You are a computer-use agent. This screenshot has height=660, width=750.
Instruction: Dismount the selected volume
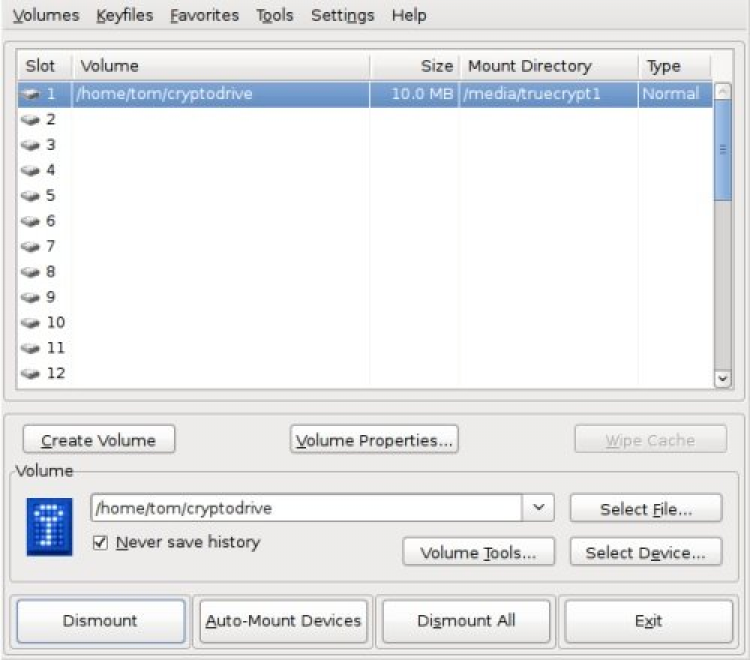click(100, 621)
